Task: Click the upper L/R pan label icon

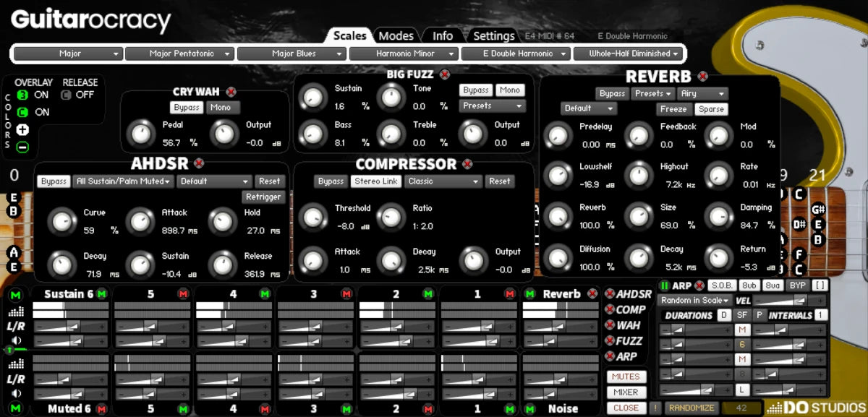Action: pos(15,327)
